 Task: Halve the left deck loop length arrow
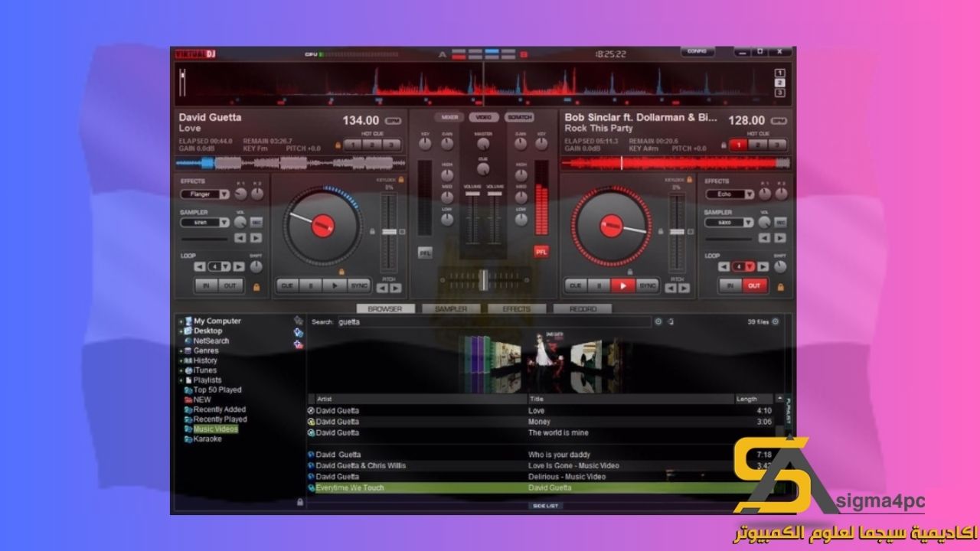pyautogui.click(x=199, y=266)
